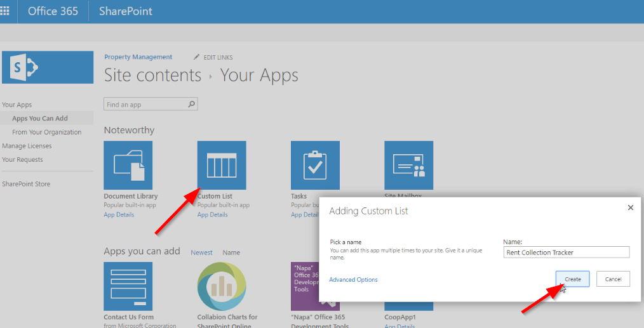Open the Office 365 app launcher grid
Image resolution: width=644 pixels, height=328 pixels.
click(5, 11)
